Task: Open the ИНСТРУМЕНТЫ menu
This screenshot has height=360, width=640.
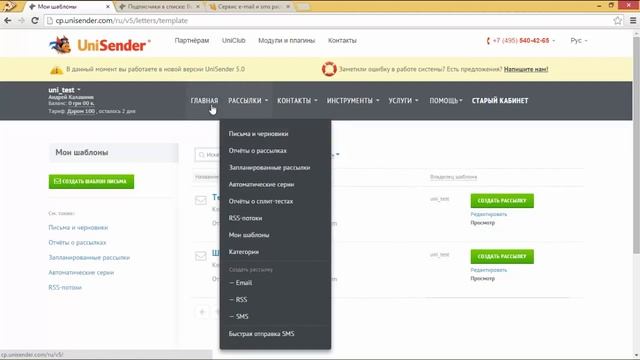Action: pos(353,100)
